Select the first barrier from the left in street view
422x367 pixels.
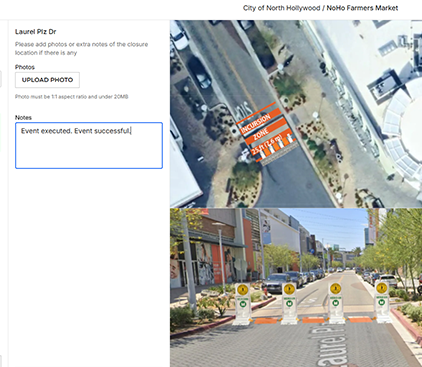(243, 304)
